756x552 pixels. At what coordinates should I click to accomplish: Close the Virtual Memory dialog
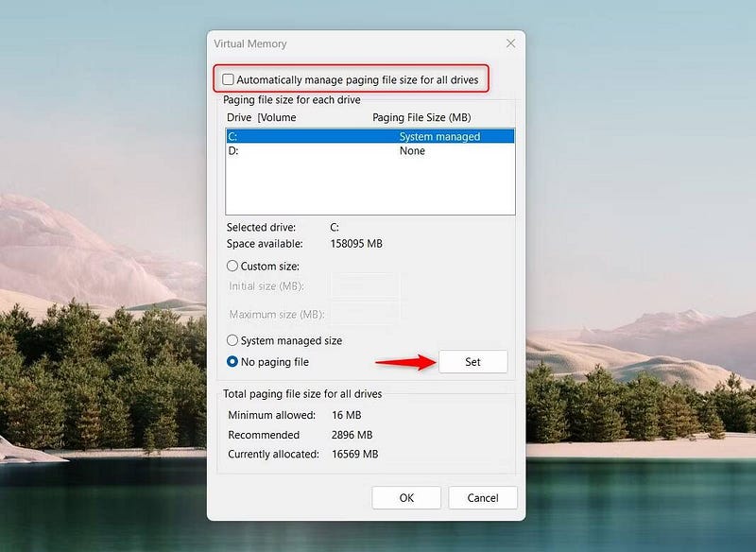510,43
